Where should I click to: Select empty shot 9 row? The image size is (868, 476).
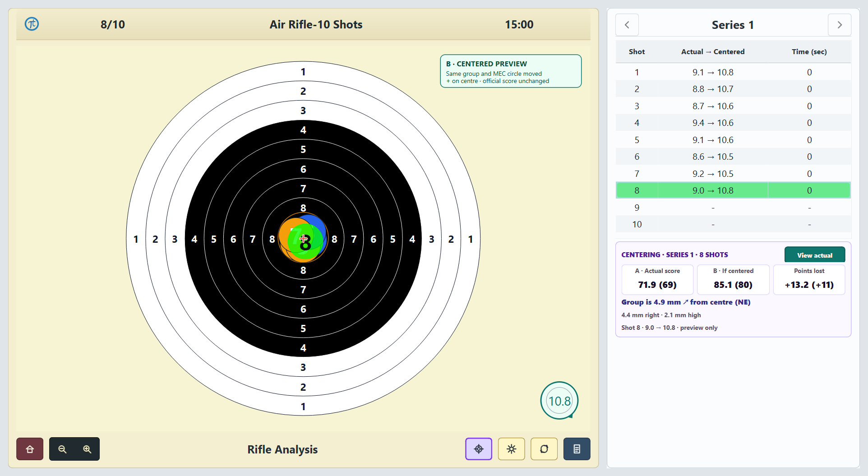click(x=733, y=208)
